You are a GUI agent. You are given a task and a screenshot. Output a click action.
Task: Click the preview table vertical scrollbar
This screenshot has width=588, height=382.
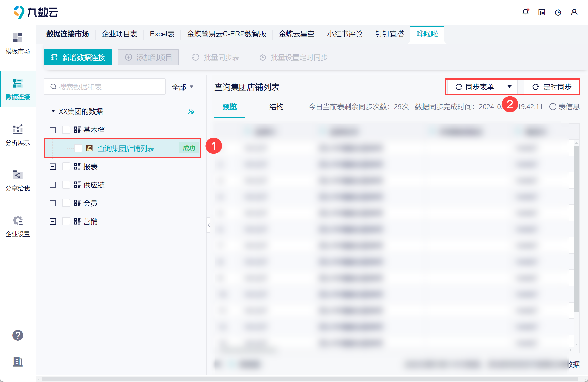(577, 229)
